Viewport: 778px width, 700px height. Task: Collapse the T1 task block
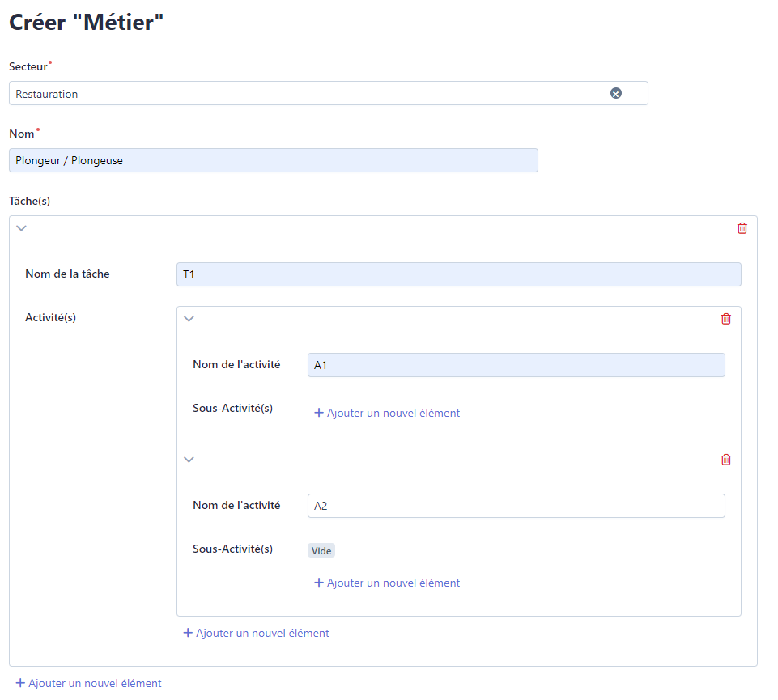tap(21, 228)
